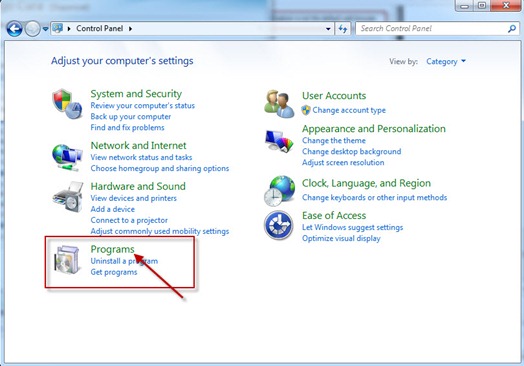Open Ease of Access category
This screenshot has width=524, height=366.
(334, 216)
